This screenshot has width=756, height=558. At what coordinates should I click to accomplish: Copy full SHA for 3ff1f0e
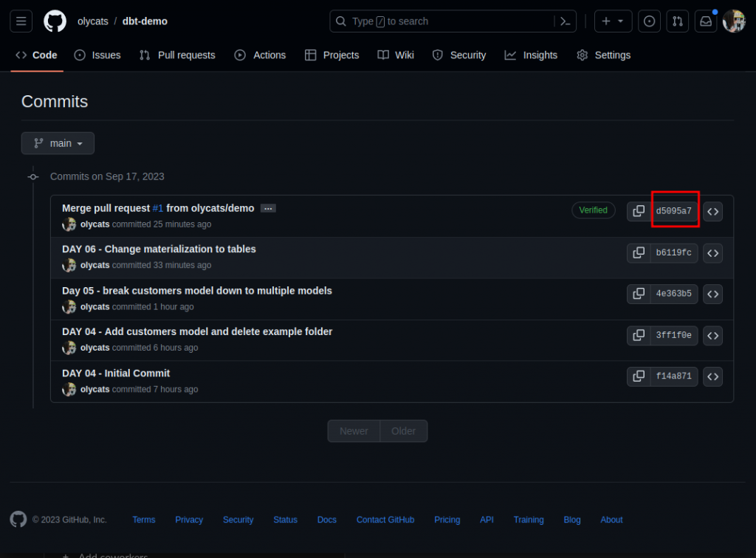pyautogui.click(x=639, y=335)
